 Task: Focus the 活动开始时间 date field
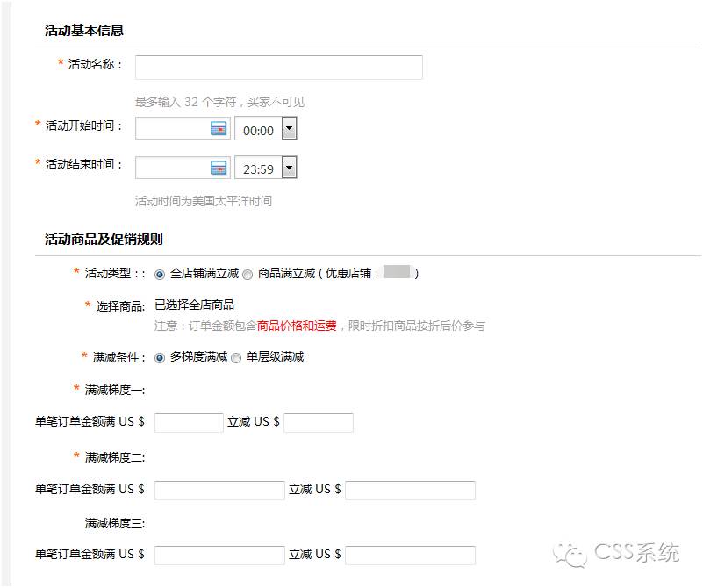[172, 129]
